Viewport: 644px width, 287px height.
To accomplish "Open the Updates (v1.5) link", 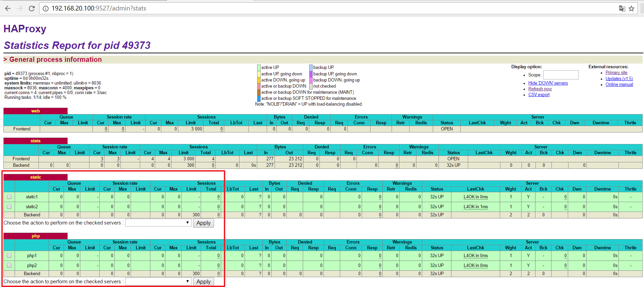I will (619, 78).
